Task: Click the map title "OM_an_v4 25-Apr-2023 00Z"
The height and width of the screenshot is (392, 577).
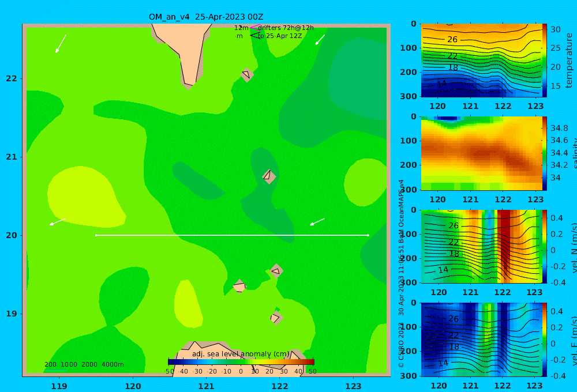Action: point(206,17)
